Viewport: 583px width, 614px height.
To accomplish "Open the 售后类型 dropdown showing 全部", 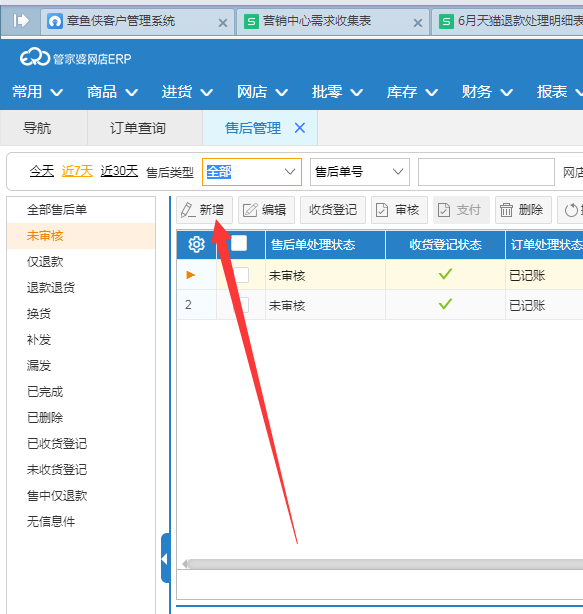I will point(252,172).
